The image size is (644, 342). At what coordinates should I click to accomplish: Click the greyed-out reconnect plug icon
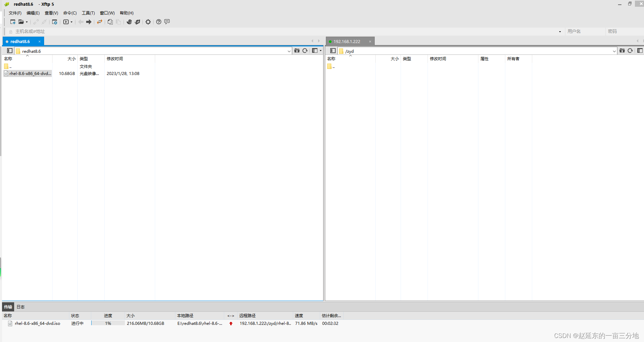36,22
